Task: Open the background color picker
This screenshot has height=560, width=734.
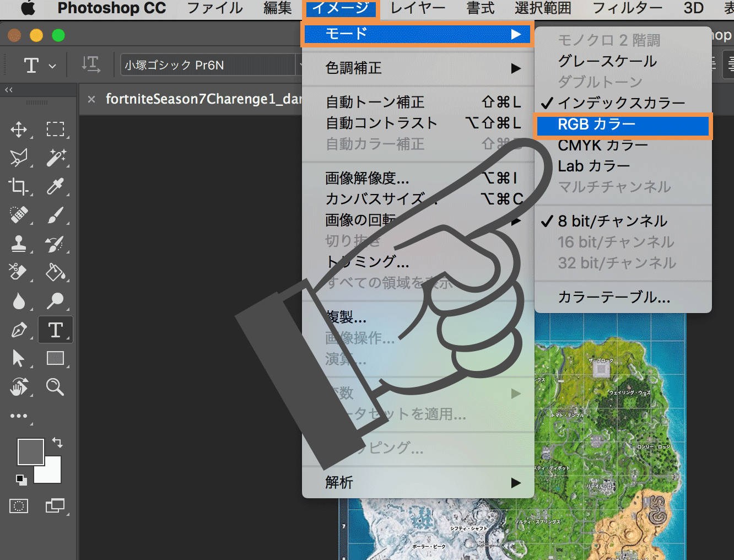Action: click(x=51, y=473)
